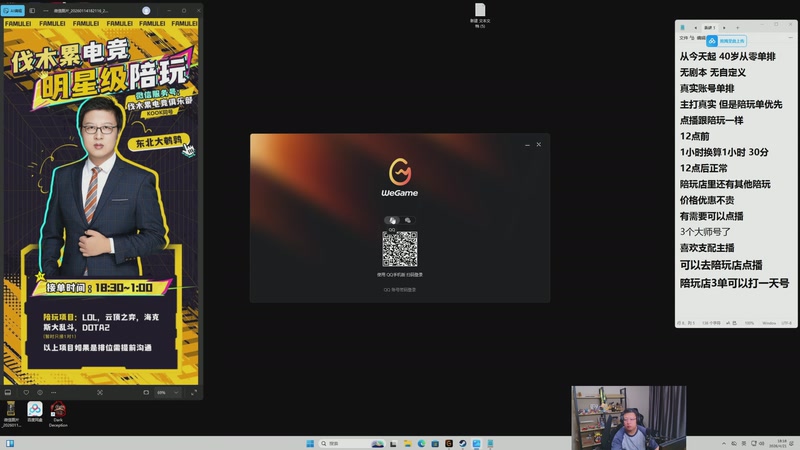Toggle sidebar panel icon in image viewer title bar

click(32, 10)
